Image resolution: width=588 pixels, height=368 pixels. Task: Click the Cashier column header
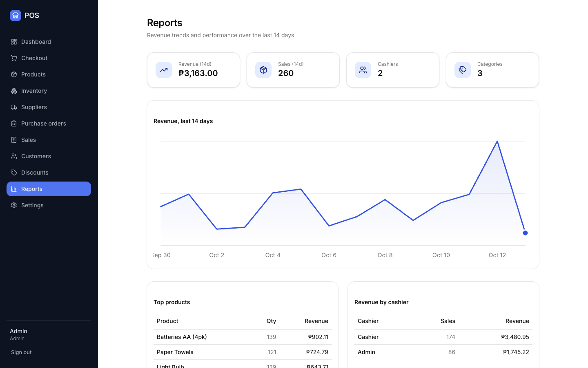tap(368, 321)
